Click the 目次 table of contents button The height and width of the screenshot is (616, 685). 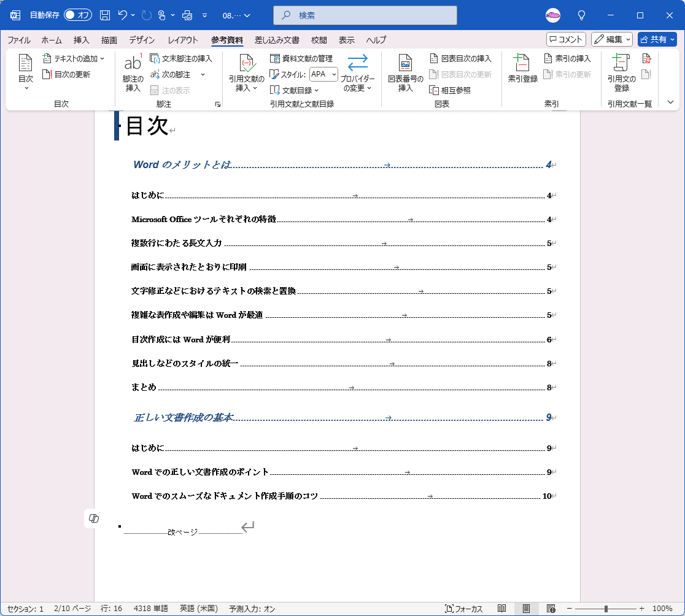[25, 72]
